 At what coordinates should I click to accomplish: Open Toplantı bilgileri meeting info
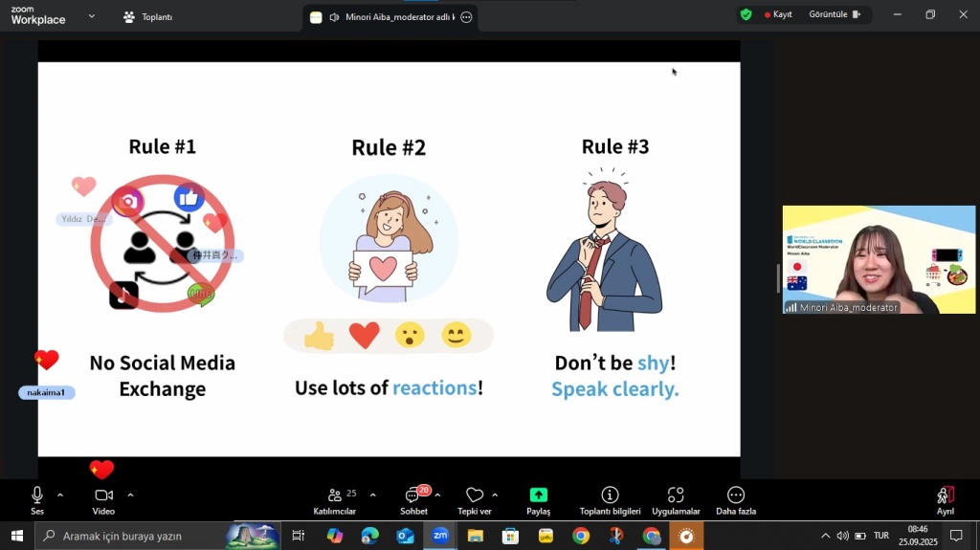610,500
